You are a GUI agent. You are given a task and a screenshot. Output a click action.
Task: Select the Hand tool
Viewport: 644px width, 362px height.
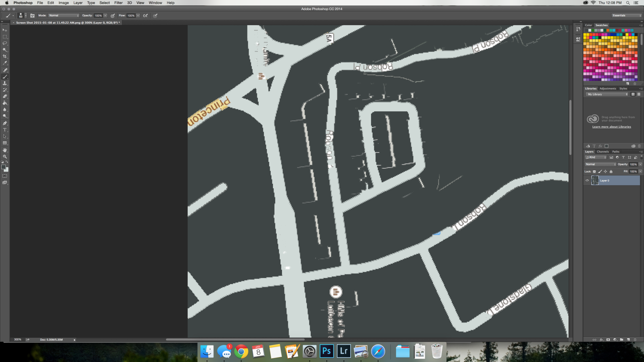pos(5,150)
